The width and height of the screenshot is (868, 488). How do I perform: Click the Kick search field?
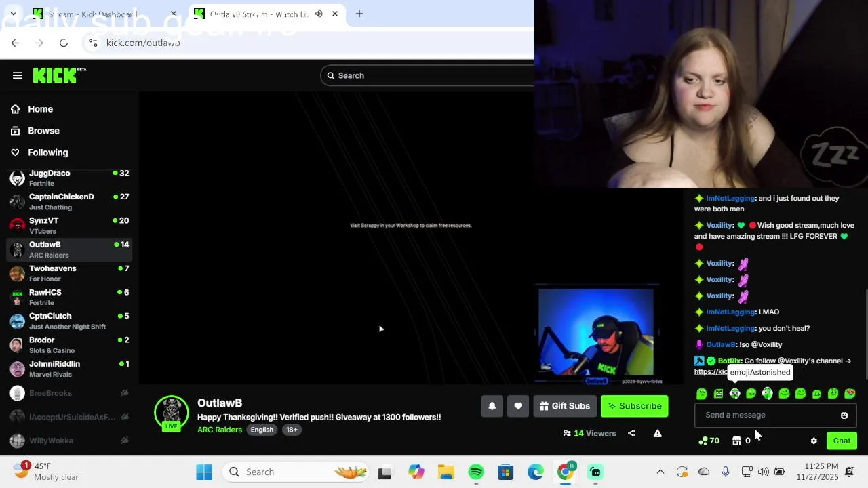click(x=427, y=75)
